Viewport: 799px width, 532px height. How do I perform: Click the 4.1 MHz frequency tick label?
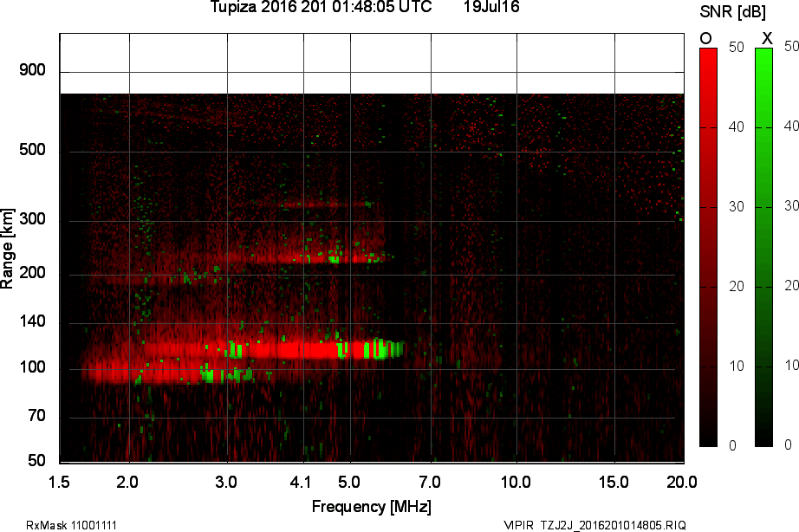tap(302, 481)
